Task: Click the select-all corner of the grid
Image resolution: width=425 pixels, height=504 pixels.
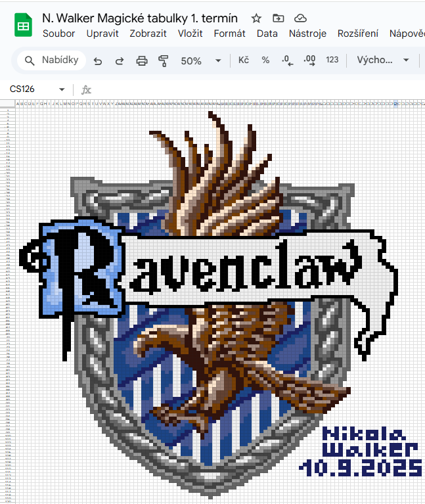Action: point(8,103)
